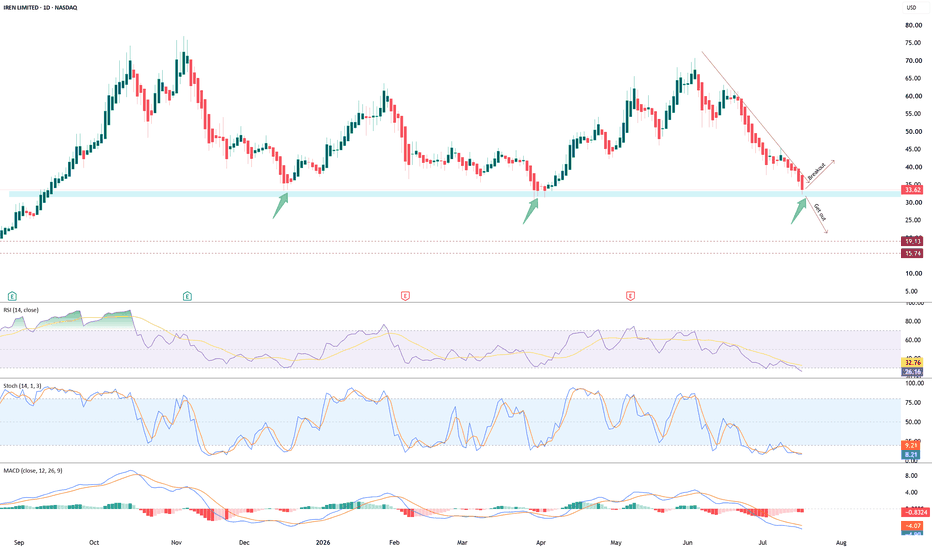Click the Sep label on time axis

click(18, 542)
